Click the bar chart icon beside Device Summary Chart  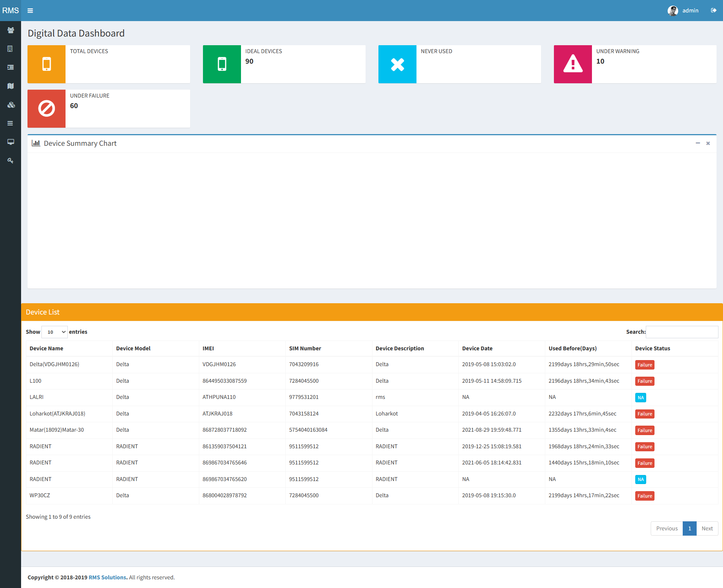pyautogui.click(x=36, y=143)
